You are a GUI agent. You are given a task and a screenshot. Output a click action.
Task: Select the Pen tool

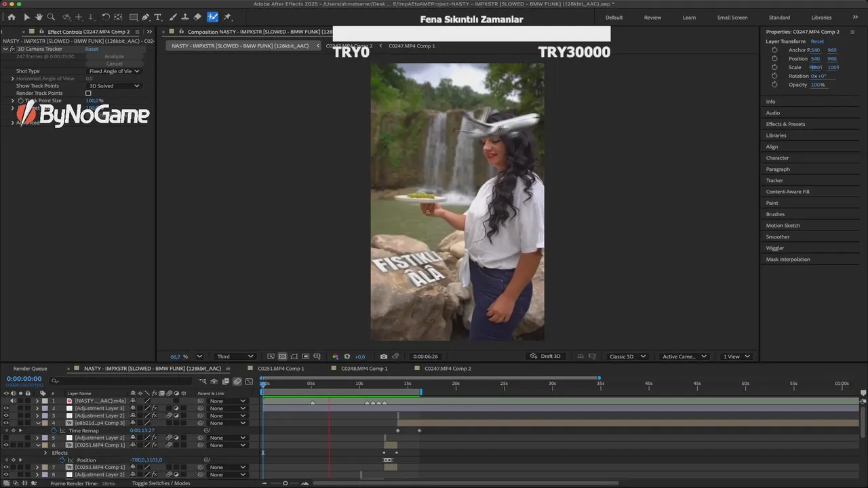[x=146, y=17]
